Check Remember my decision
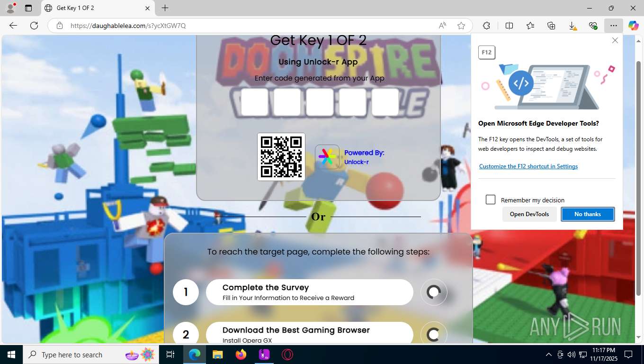644x364 pixels. tap(491, 200)
